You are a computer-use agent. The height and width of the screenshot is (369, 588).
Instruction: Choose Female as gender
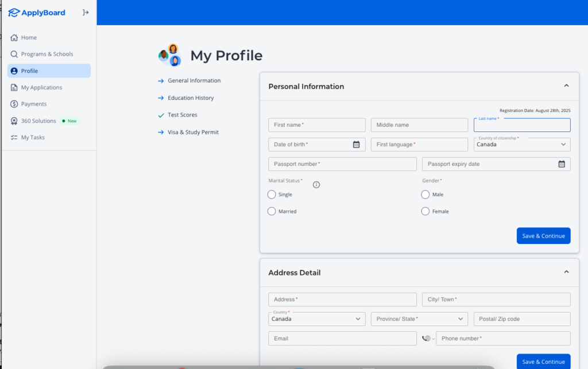[x=424, y=211]
